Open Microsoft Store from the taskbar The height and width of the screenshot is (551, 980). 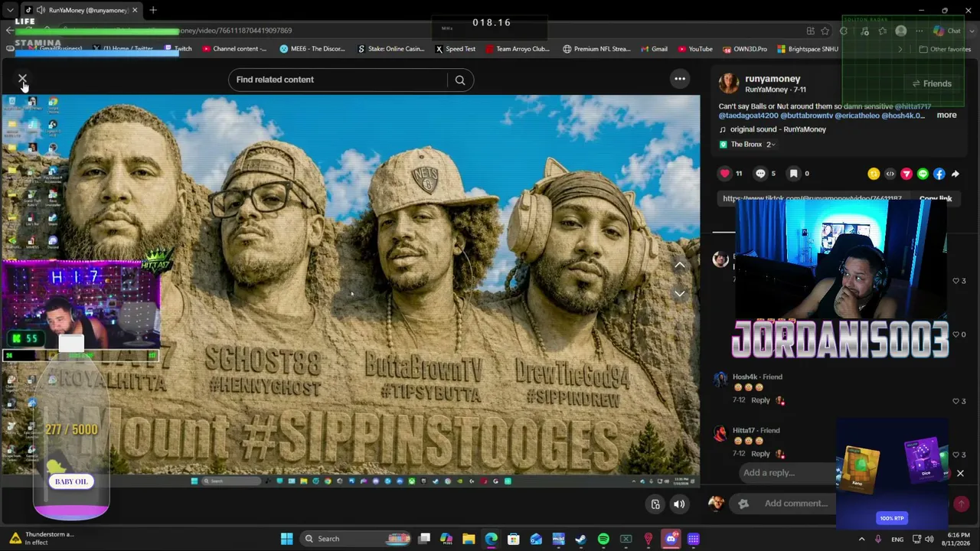(x=514, y=539)
